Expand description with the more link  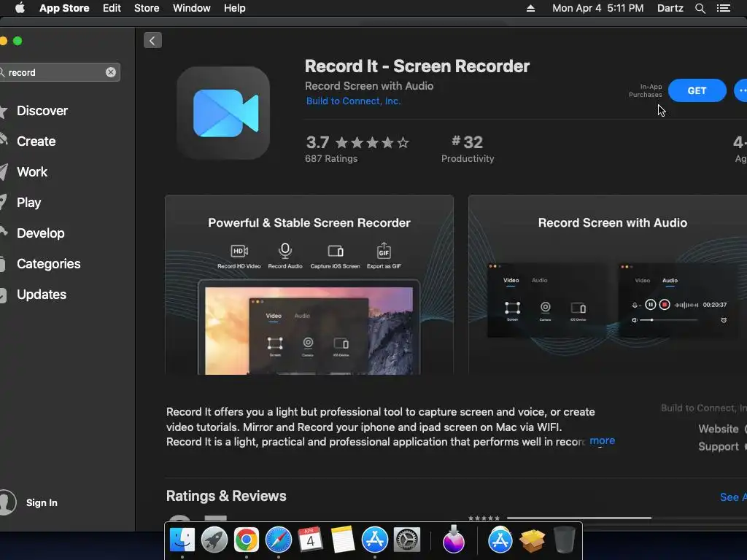pyautogui.click(x=602, y=441)
